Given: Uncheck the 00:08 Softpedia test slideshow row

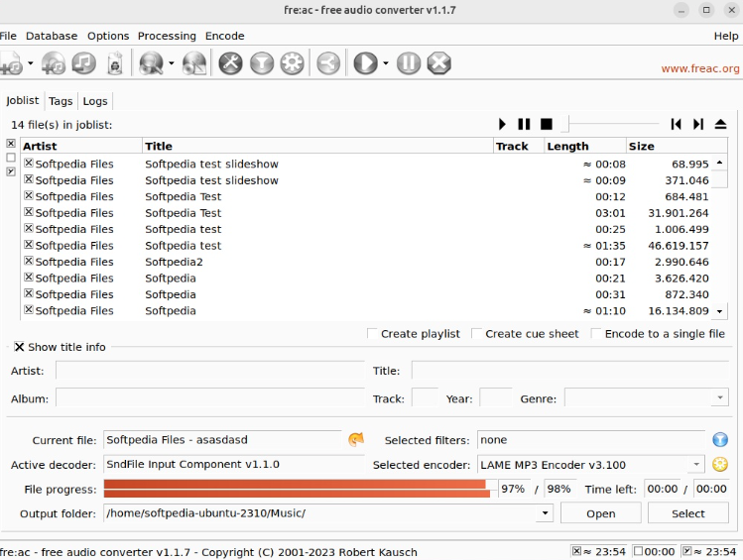Looking at the screenshot, I should click(x=29, y=164).
